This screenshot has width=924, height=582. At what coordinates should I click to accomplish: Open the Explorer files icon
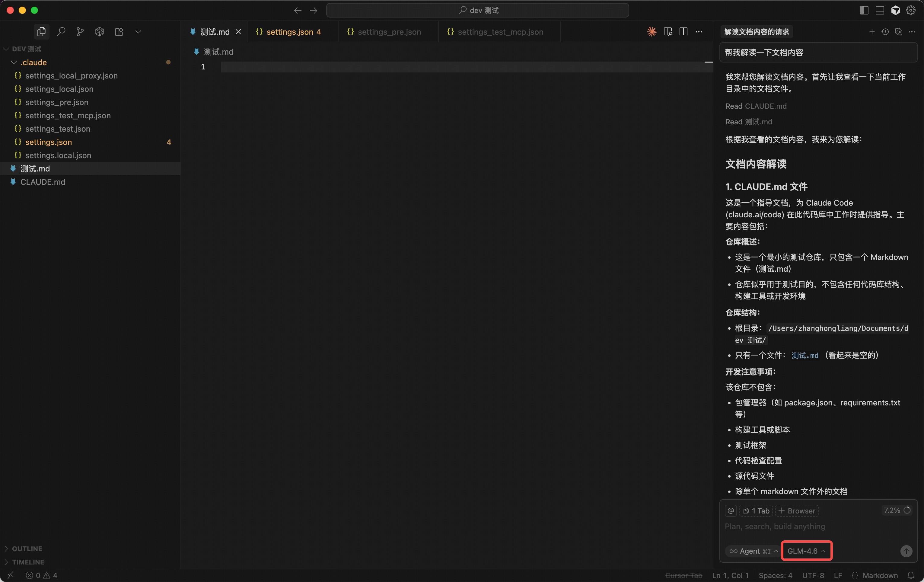point(41,32)
